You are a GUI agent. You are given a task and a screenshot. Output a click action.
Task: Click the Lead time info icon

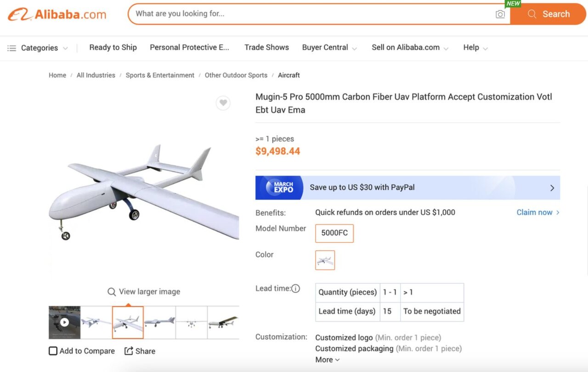296,289
